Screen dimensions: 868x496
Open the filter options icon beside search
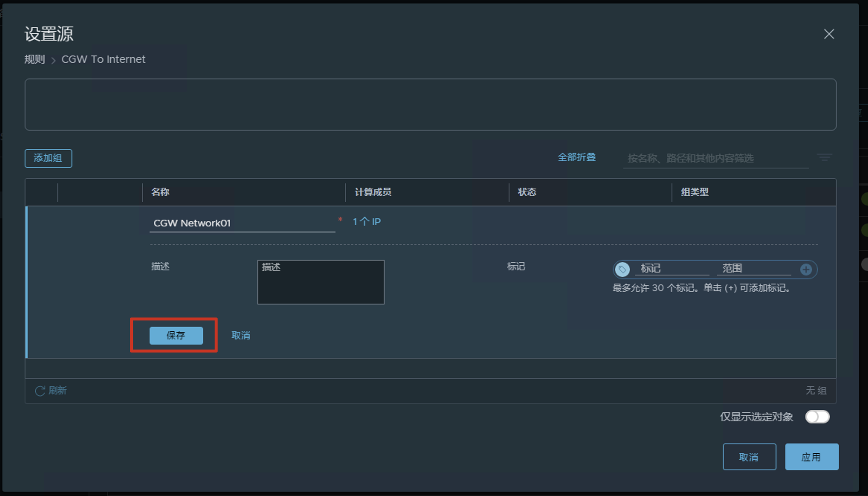824,158
